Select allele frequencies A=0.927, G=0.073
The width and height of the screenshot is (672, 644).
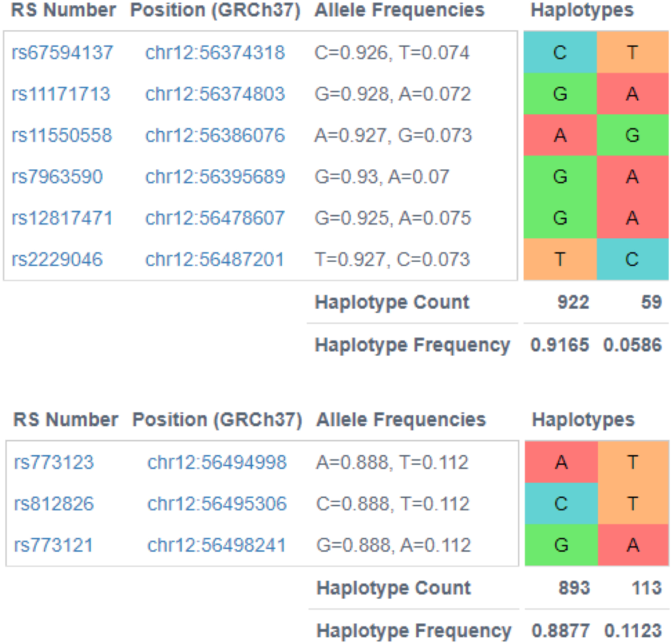(x=393, y=135)
